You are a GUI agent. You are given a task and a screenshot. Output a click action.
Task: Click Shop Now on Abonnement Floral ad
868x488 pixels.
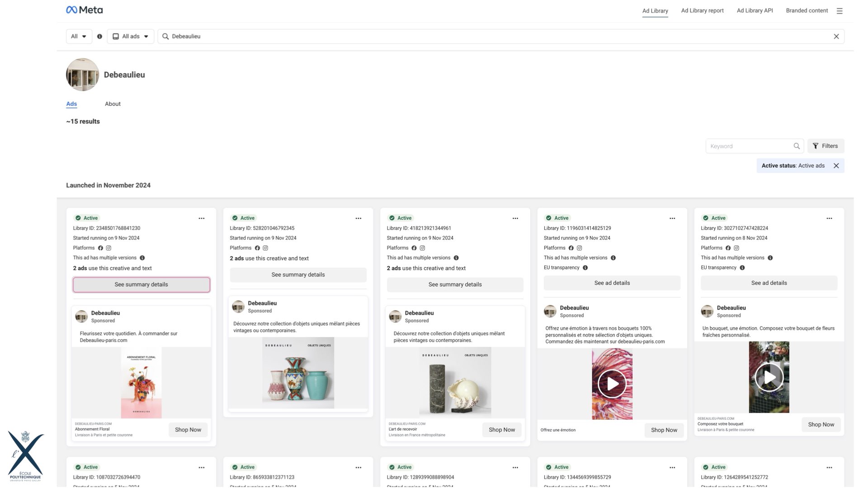pos(188,430)
